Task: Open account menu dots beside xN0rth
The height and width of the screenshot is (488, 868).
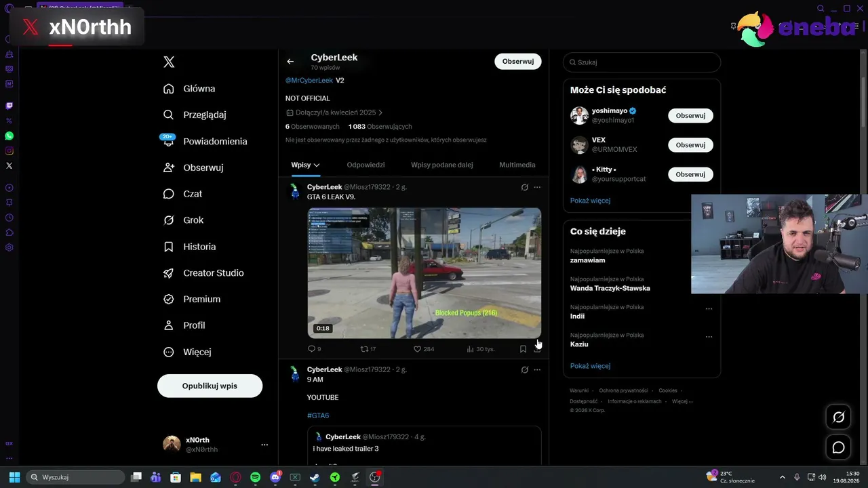Action: 264,445
